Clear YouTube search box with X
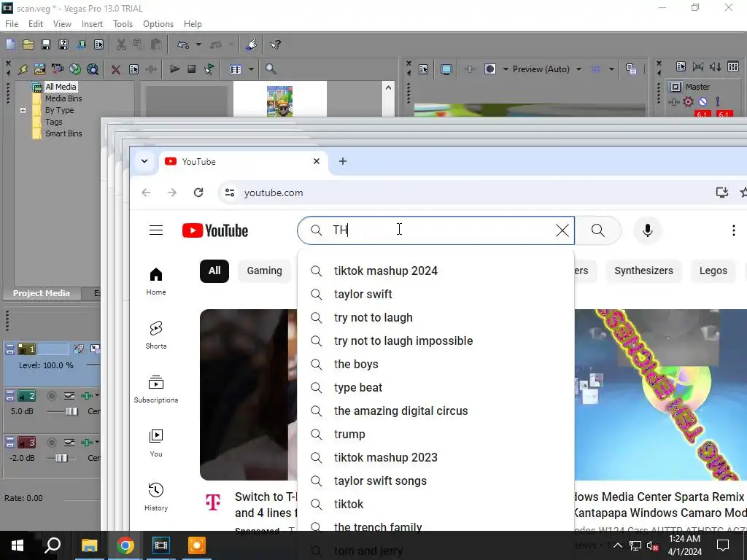Image resolution: width=747 pixels, height=560 pixels. click(x=562, y=230)
